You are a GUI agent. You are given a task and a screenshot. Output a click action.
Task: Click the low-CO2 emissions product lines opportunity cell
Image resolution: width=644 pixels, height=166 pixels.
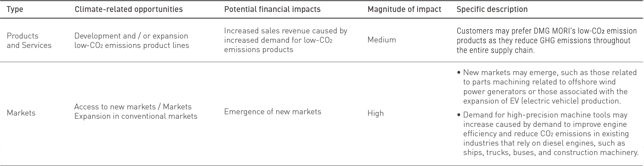[132, 40]
